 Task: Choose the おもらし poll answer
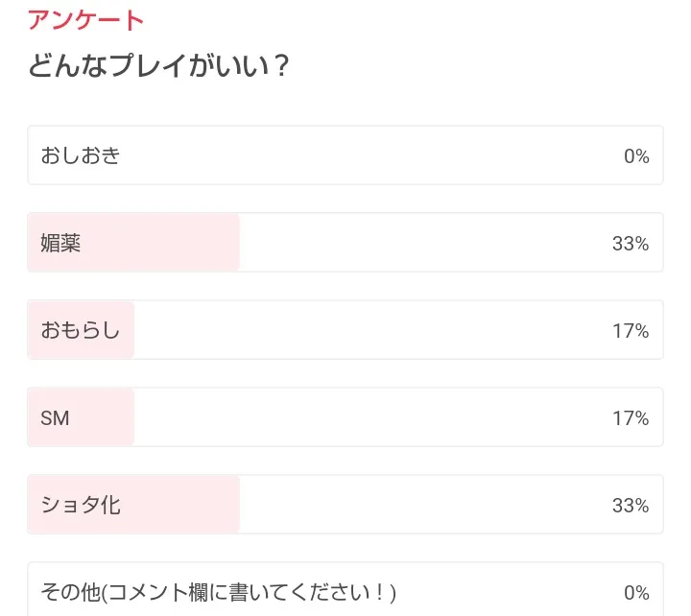coord(81,331)
